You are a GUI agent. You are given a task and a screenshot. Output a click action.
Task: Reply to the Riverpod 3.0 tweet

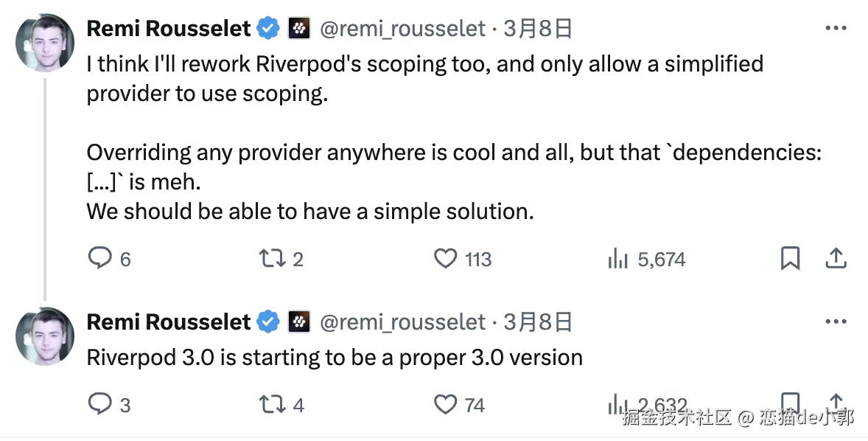point(99,404)
